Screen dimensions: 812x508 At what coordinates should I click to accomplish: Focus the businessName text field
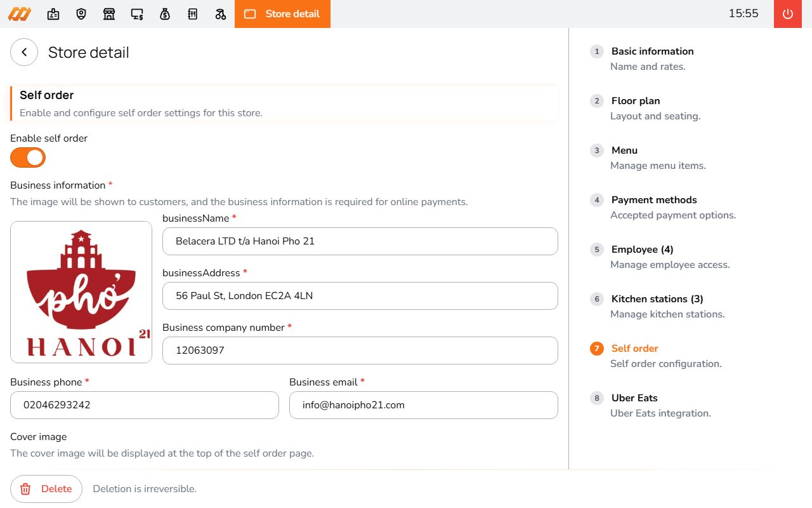pyautogui.click(x=360, y=241)
